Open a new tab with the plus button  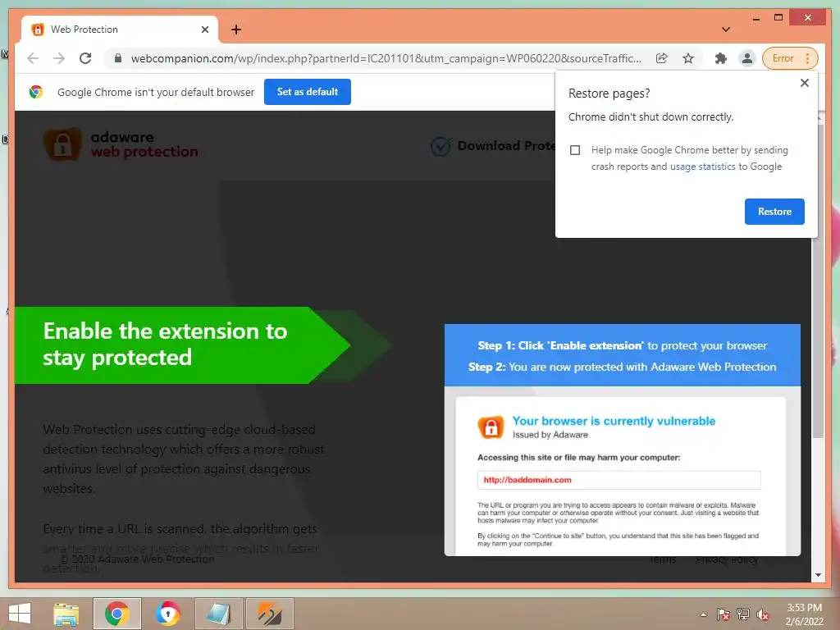[x=236, y=30]
